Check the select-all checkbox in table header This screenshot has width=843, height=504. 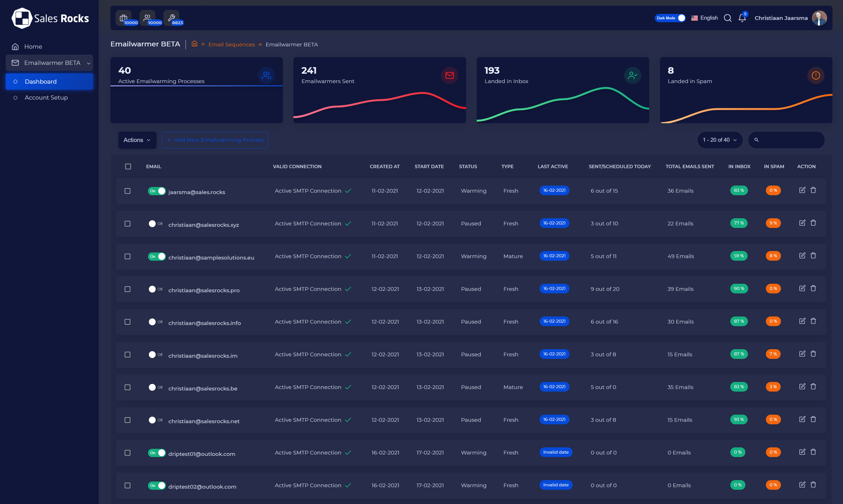tap(128, 166)
